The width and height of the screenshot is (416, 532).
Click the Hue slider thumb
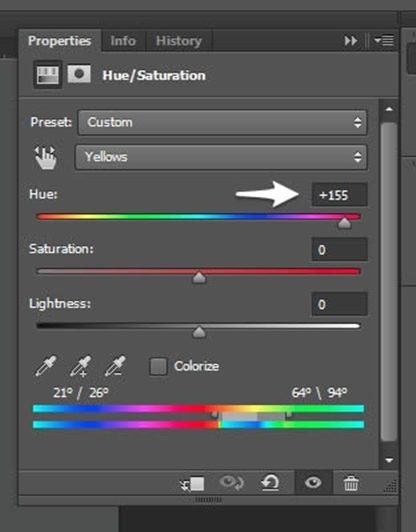point(344,223)
